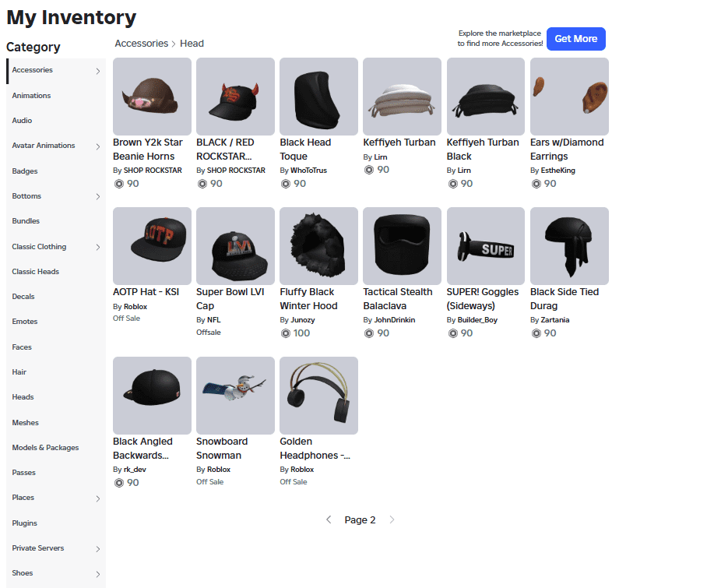
Task: Select the Black Side Tied Durag image
Action: pos(569,246)
